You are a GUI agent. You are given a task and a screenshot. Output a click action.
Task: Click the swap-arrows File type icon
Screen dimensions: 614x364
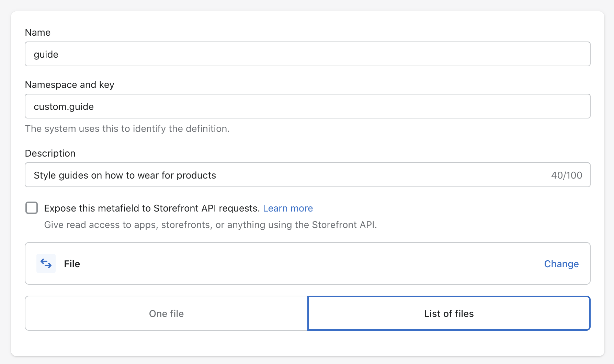(x=46, y=263)
